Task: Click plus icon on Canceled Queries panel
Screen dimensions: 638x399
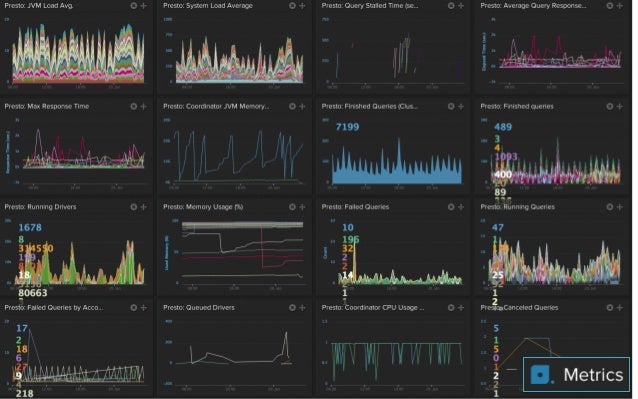Action: pyautogui.click(x=620, y=307)
